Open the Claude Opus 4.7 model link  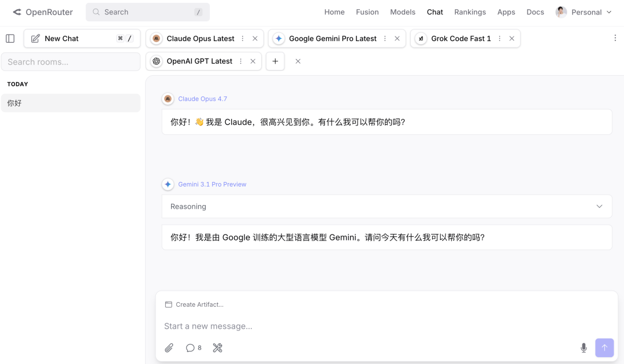(203, 99)
